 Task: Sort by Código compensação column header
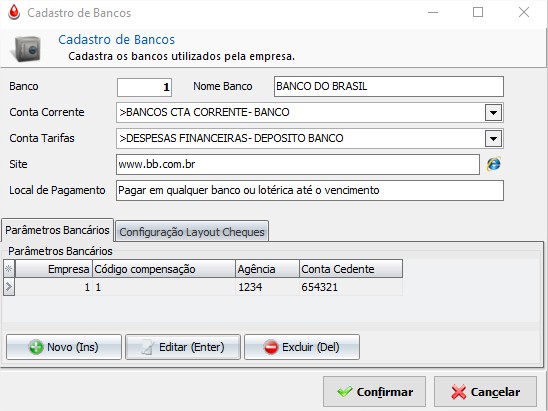pos(164,269)
